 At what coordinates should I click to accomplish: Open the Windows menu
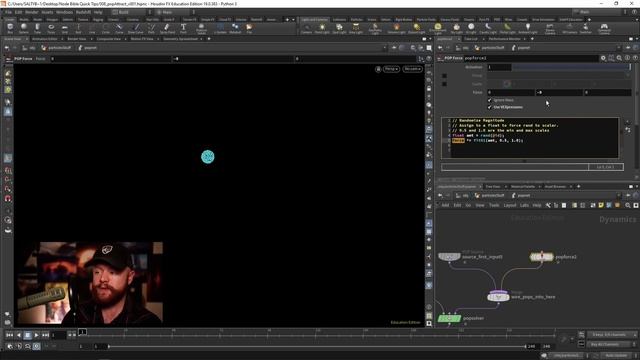pos(64,12)
